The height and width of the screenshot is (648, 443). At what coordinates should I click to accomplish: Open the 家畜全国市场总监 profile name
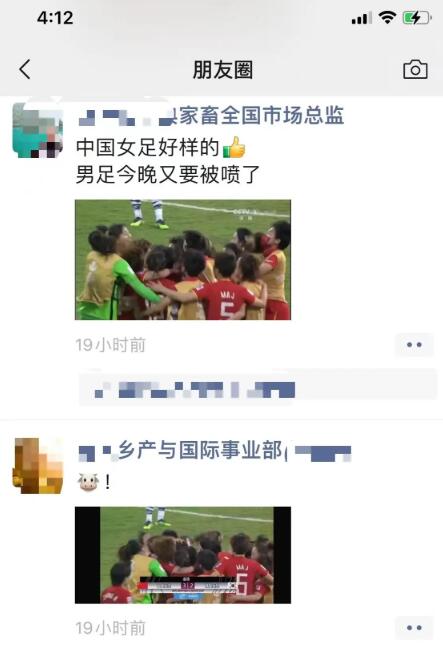click(211, 115)
